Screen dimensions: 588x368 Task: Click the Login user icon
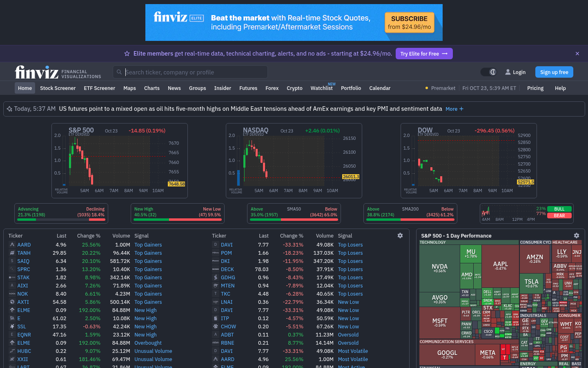point(508,72)
